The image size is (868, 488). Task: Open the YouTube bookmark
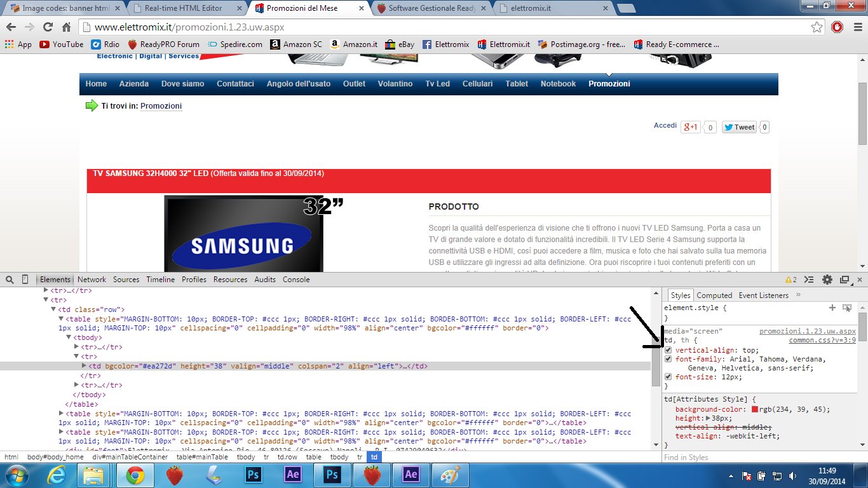click(x=62, y=44)
